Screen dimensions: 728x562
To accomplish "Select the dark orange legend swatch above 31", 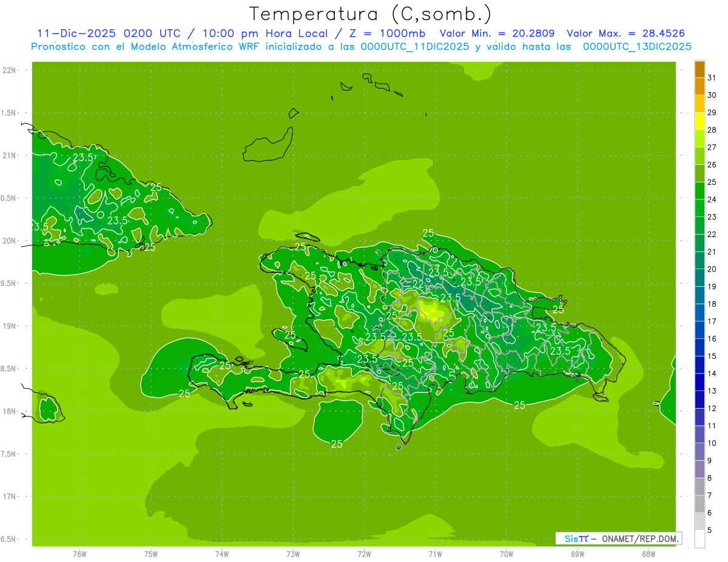I will point(699,69).
